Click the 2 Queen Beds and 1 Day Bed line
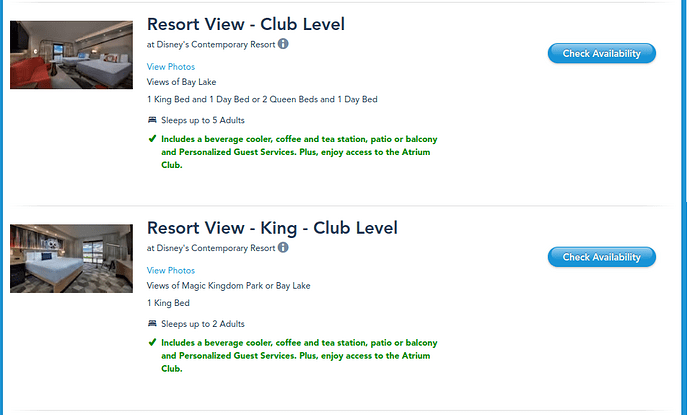This screenshot has height=415, width=690. (262, 99)
